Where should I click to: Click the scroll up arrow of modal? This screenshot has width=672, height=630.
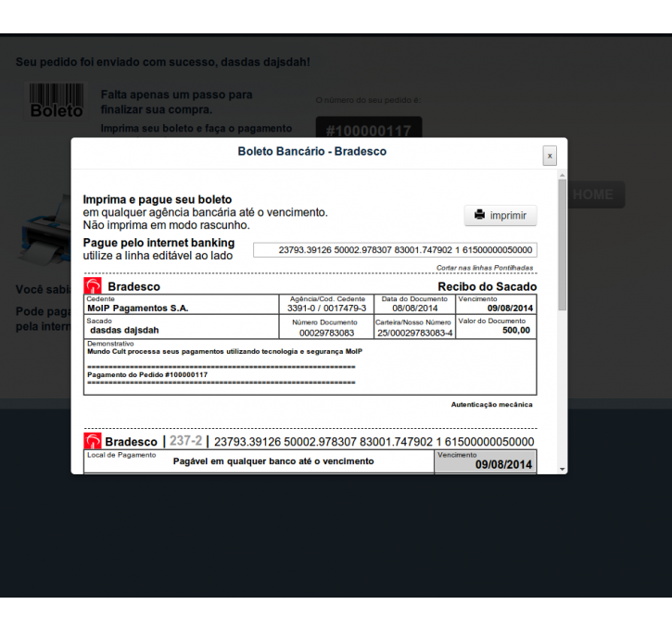click(x=563, y=175)
